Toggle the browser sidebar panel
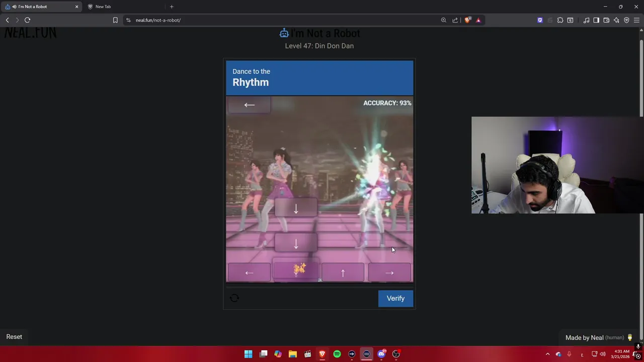Viewport: 644px width, 362px height. click(596, 20)
